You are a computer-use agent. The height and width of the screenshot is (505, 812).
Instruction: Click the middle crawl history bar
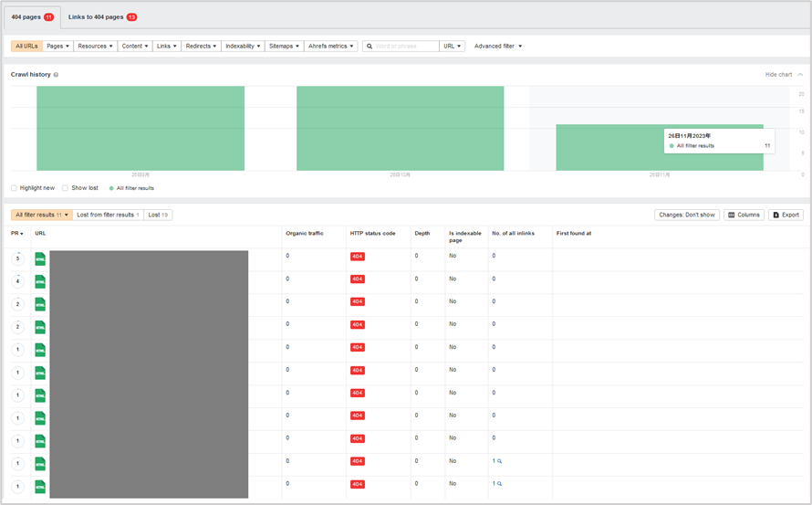coord(400,128)
